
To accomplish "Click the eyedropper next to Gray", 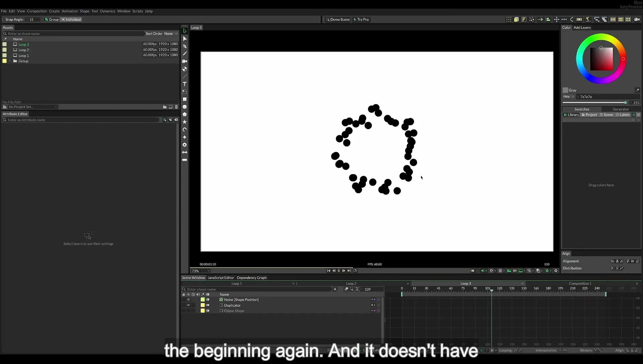I will (x=637, y=90).
